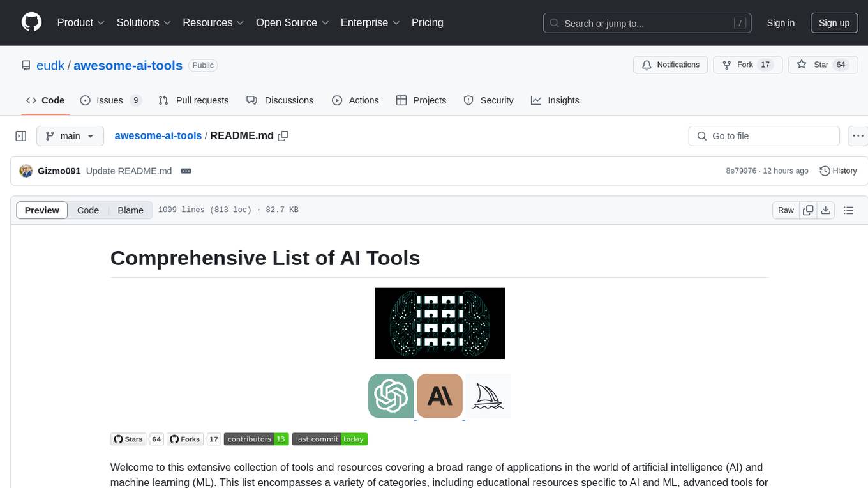The image size is (868, 488).
Task: Open the document outline icon
Action: (848, 210)
